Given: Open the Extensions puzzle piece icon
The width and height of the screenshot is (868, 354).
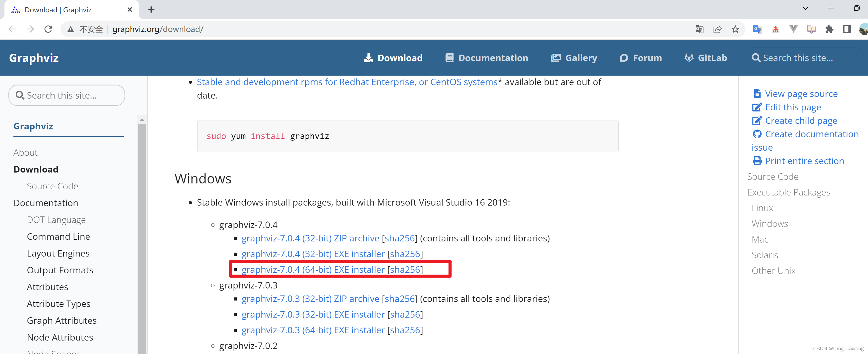Looking at the screenshot, I should (x=829, y=29).
